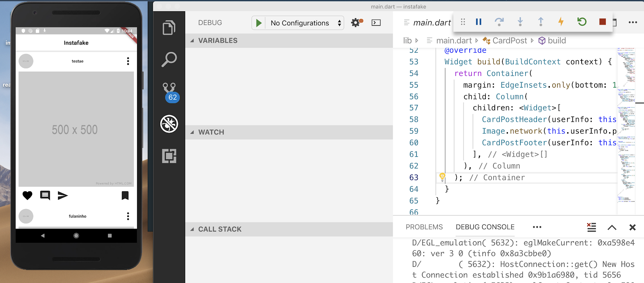Like the post with the heart icon
This screenshot has width=644, height=283.
coord(27,195)
